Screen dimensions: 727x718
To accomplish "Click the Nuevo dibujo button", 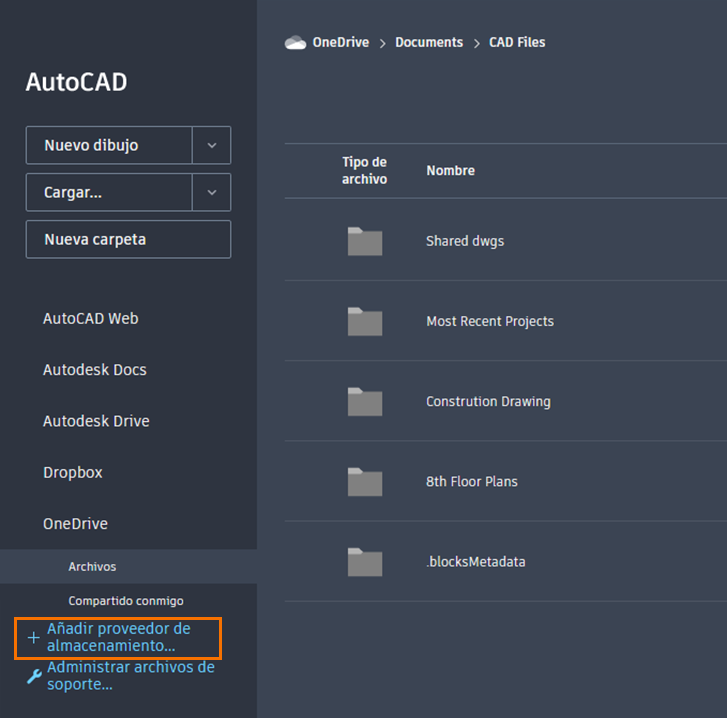I will coord(109,145).
